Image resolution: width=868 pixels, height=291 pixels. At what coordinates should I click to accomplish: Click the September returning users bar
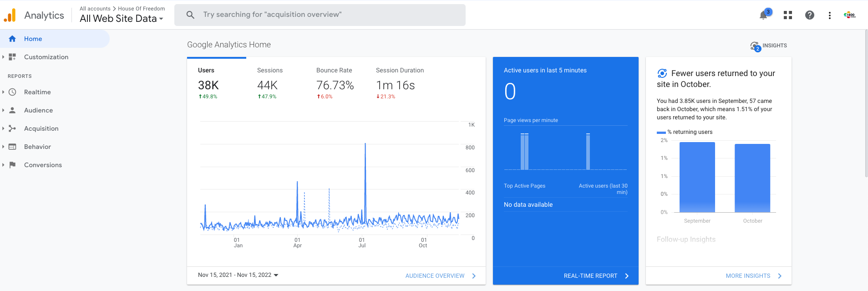point(697,177)
